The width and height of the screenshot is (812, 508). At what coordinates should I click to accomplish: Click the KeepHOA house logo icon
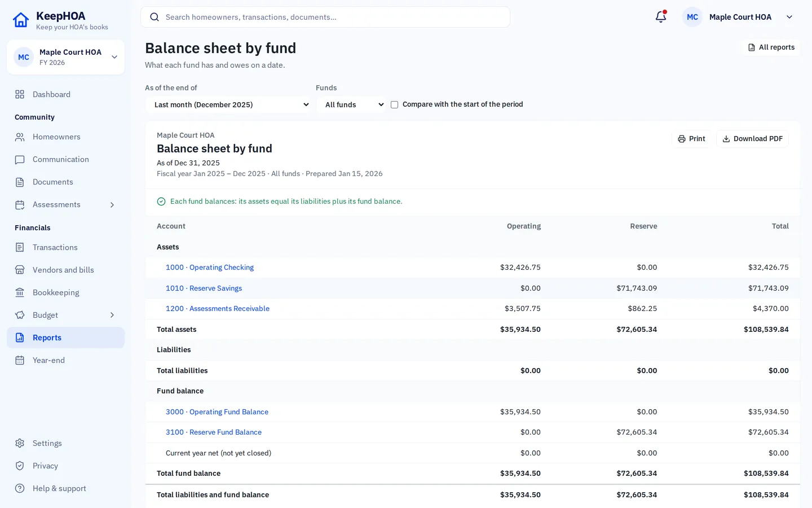tap(21, 20)
